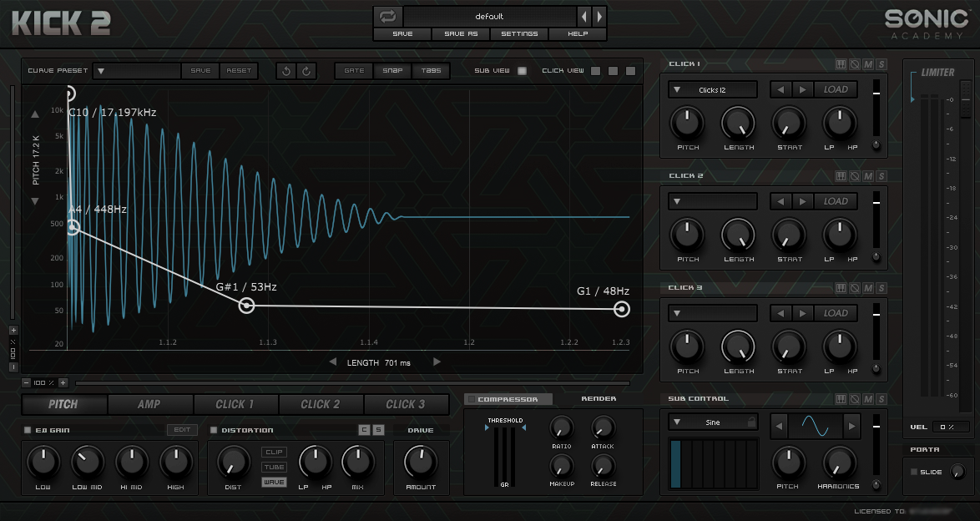Toggle the third Click View checkbox
The image size is (980, 521).
coord(630,71)
